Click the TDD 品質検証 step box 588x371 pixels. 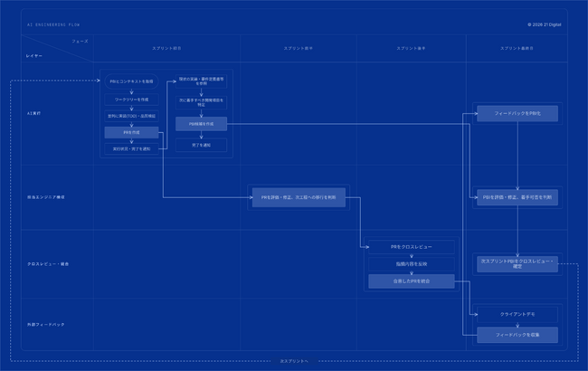pyautogui.click(x=131, y=116)
